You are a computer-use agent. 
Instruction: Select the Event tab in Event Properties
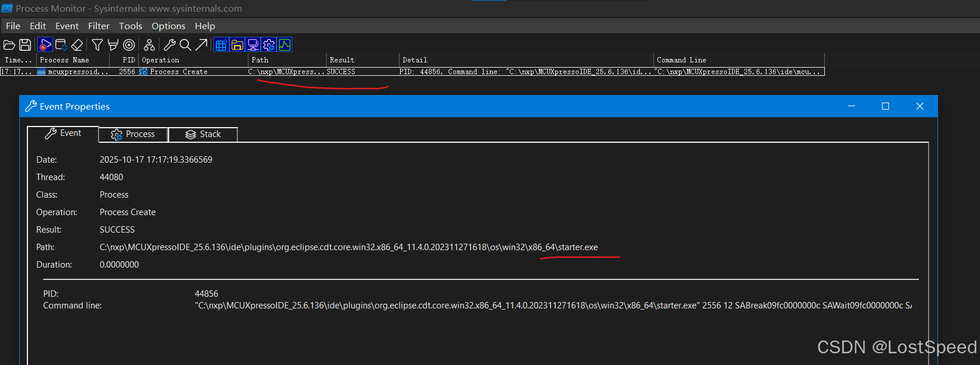(63, 134)
